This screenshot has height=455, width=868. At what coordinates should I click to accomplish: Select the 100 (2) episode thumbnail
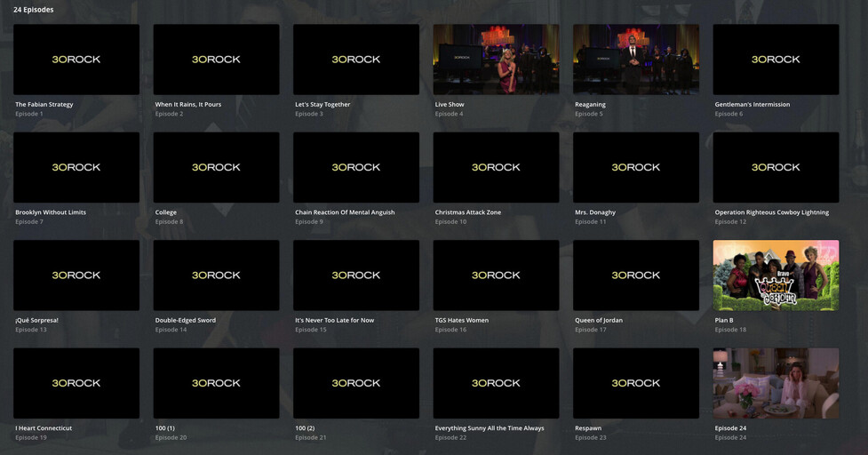pyautogui.click(x=356, y=383)
